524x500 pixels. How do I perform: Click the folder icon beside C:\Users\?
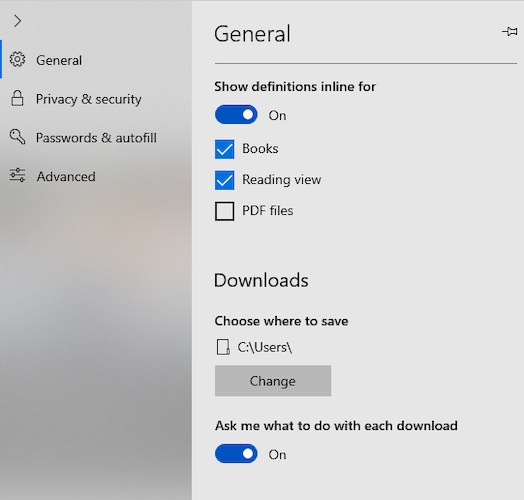click(223, 347)
